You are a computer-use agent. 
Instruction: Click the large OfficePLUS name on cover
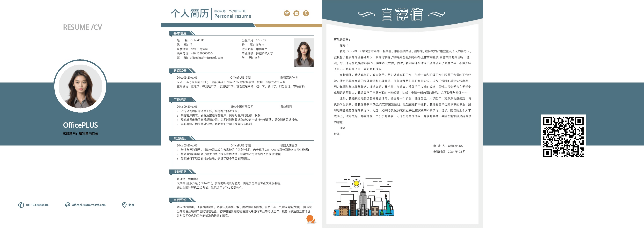click(81, 125)
